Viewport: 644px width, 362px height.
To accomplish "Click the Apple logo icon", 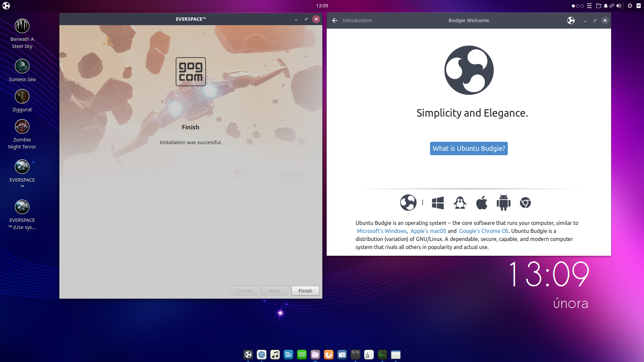I will pyautogui.click(x=482, y=203).
